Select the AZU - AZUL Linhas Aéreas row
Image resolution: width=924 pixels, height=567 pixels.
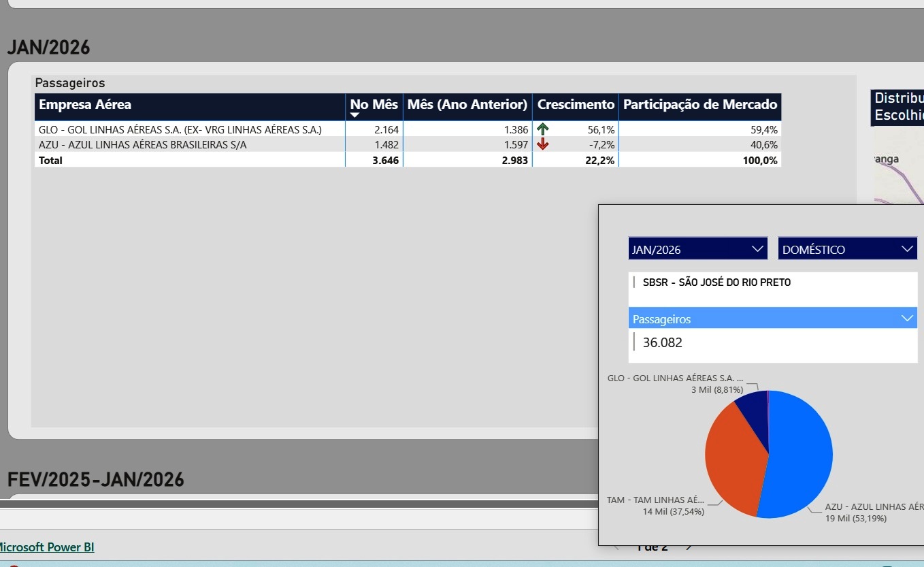143,145
